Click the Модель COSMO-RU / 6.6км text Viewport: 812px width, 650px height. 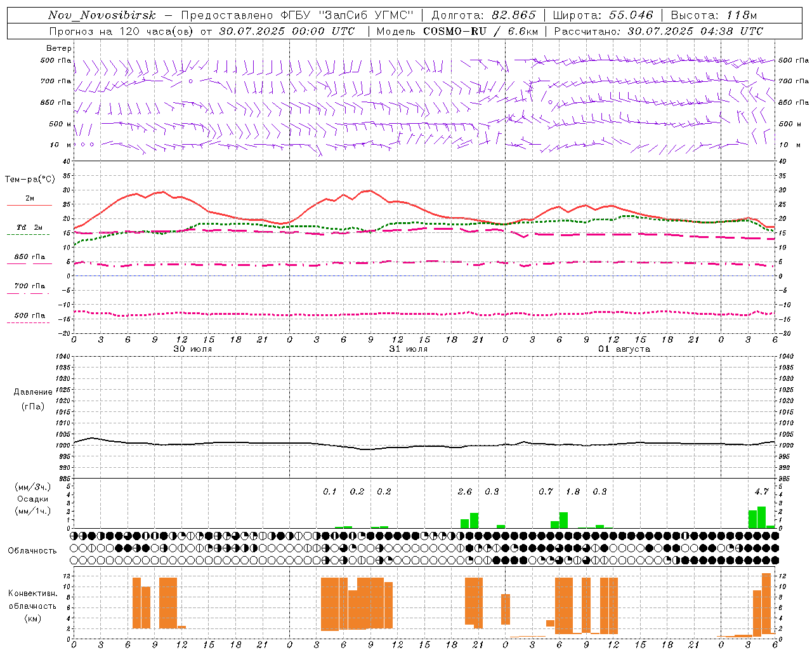(x=457, y=31)
